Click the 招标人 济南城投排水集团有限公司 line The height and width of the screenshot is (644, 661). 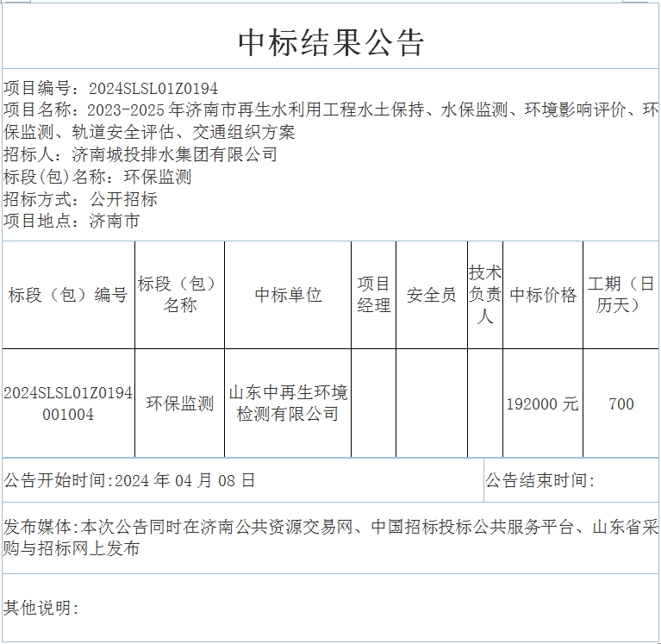[x=140, y=154]
